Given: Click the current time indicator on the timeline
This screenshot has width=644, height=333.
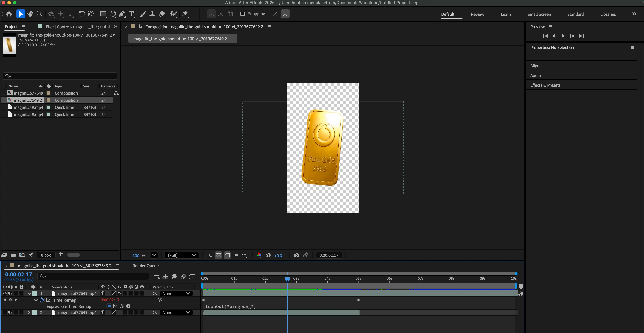Looking at the screenshot, I should tap(288, 279).
